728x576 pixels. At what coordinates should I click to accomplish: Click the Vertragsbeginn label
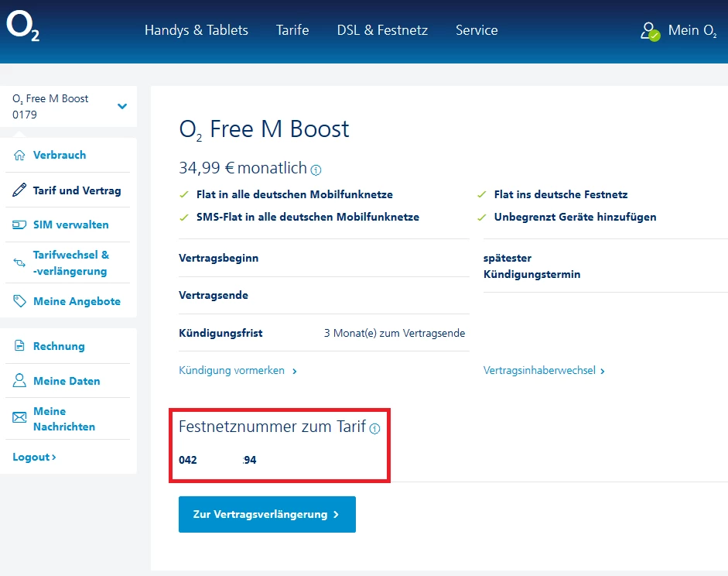pyautogui.click(x=219, y=259)
